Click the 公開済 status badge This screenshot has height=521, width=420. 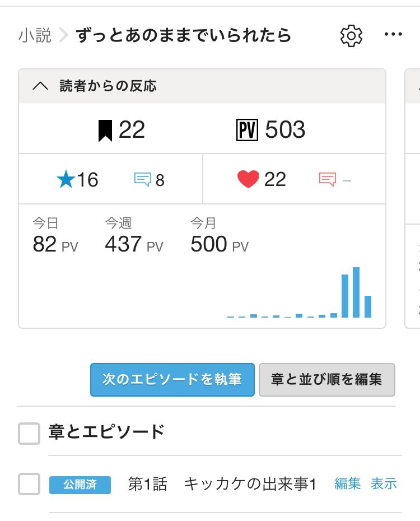80,484
